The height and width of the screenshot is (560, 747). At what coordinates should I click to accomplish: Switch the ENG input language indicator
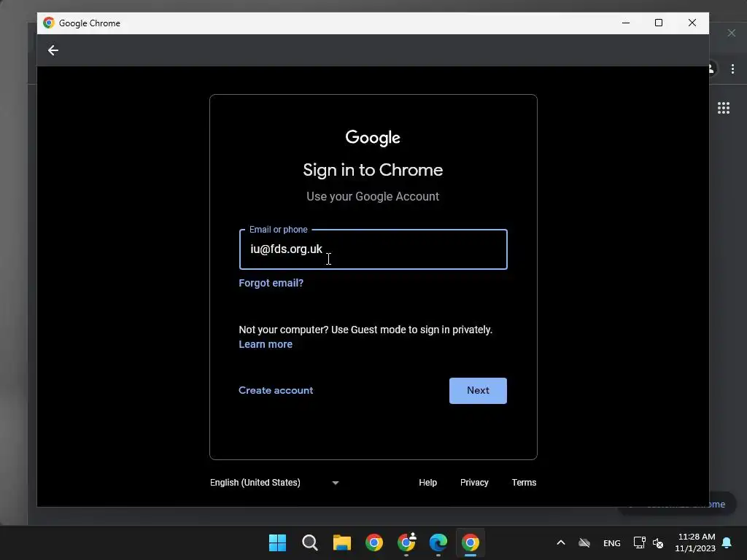pos(612,542)
